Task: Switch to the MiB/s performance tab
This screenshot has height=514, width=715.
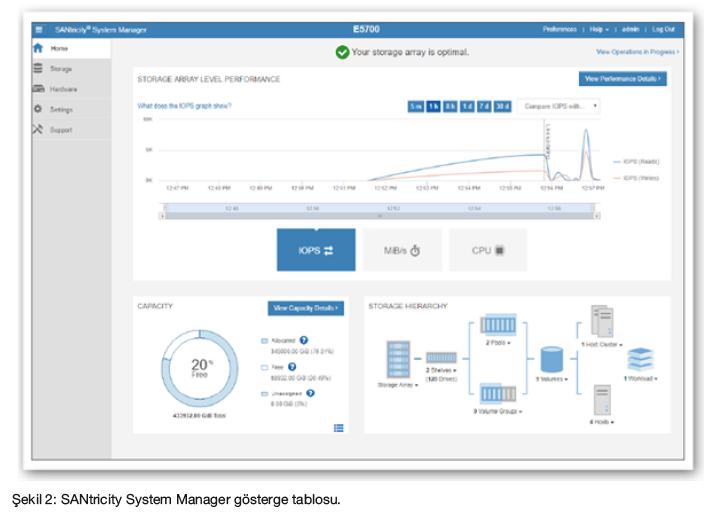Action: pyautogui.click(x=401, y=250)
